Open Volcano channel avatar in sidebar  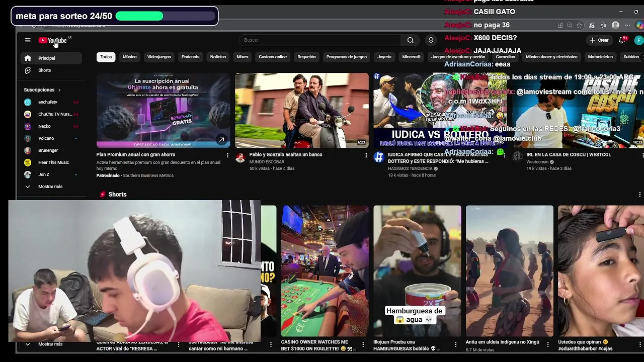tap(28, 138)
